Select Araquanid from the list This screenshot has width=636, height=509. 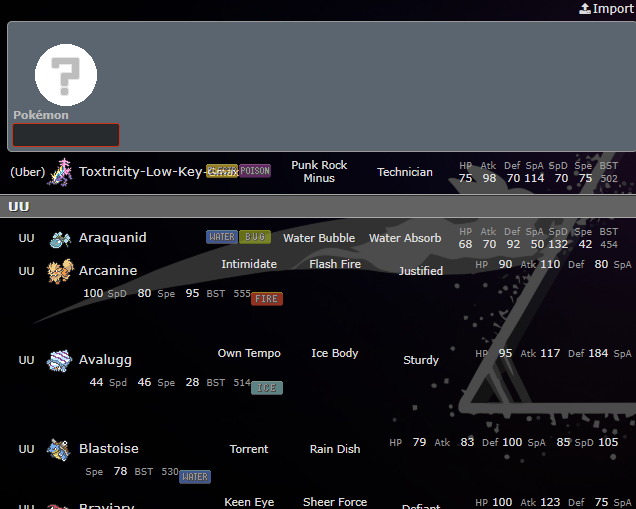112,238
